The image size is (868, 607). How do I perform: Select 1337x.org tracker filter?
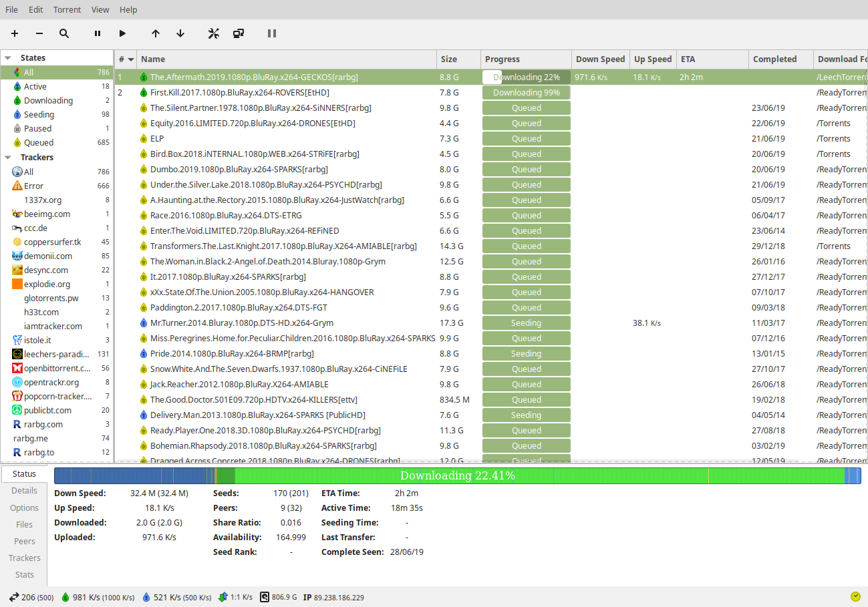pos(57,200)
